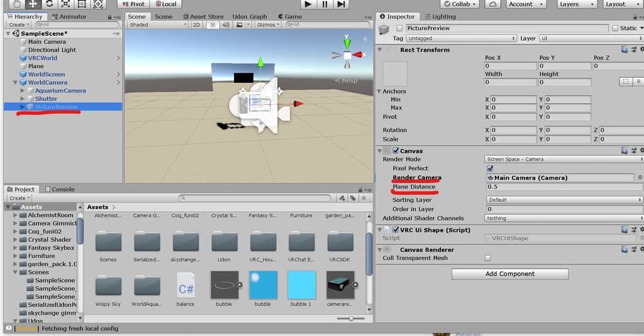Open the Account dropdown
644x336 pixels.
tap(526, 4)
